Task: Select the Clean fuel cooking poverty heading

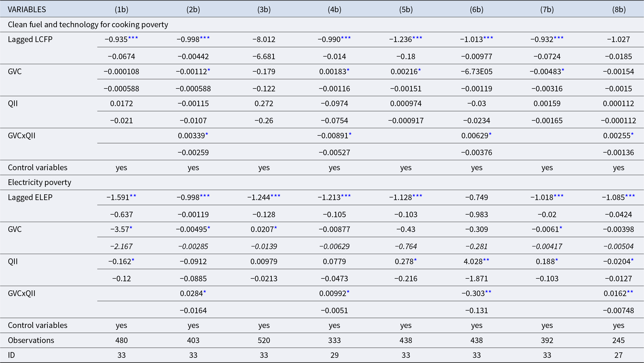Action: 88,25
